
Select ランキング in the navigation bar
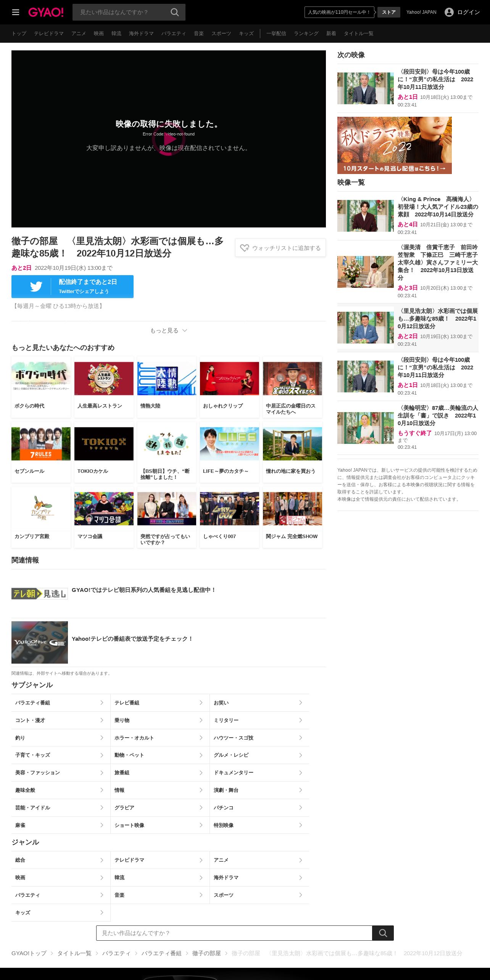306,34
